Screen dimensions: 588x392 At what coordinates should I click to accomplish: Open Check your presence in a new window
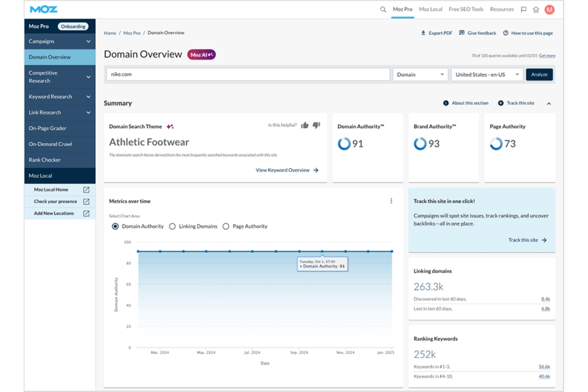86,201
